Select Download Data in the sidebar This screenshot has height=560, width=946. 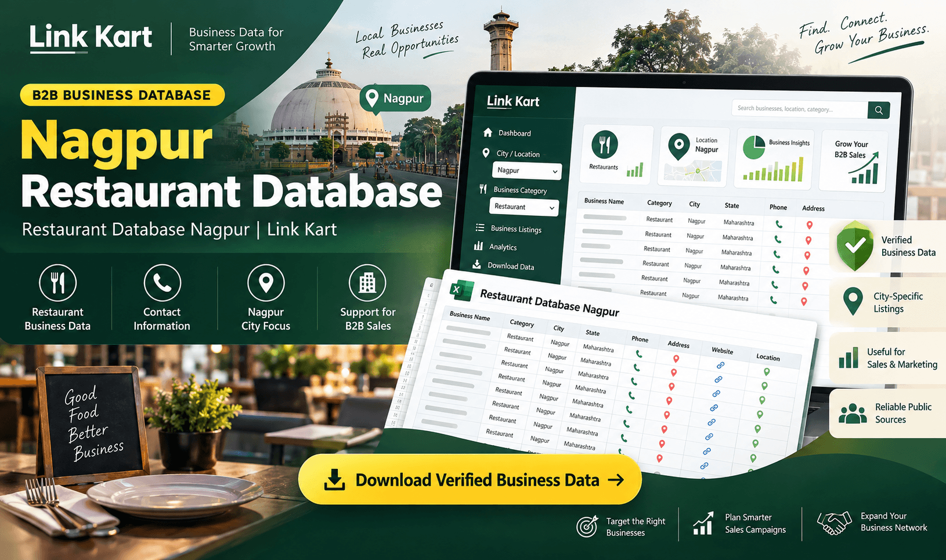click(x=503, y=266)
